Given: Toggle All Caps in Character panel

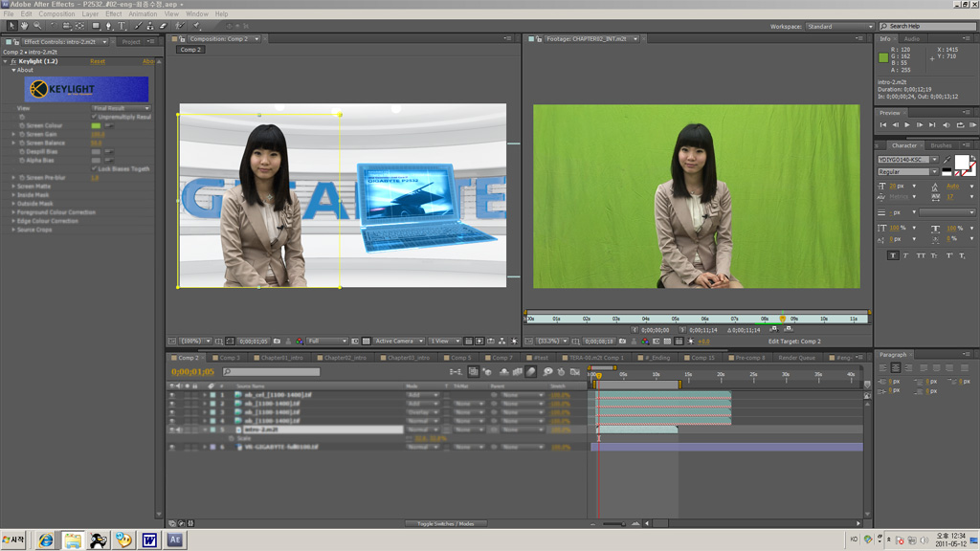Looking at the screenshot, I should (x=921, y=255).
